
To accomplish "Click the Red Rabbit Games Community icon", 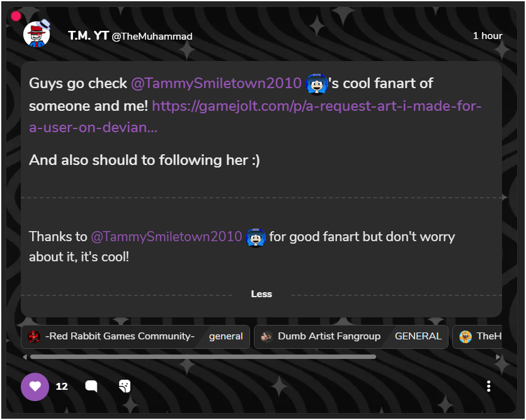I will (x=34, y=336).
